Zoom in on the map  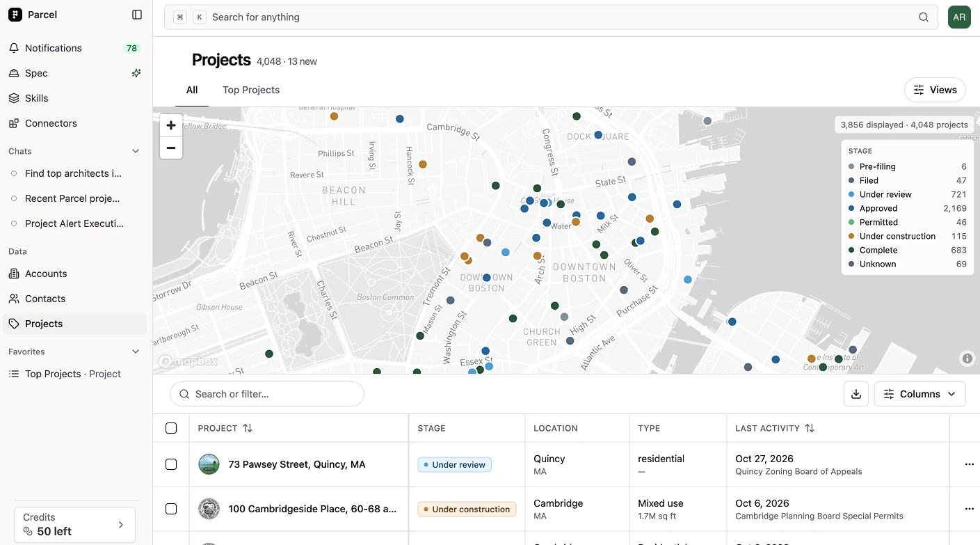(x=171, y=125)
